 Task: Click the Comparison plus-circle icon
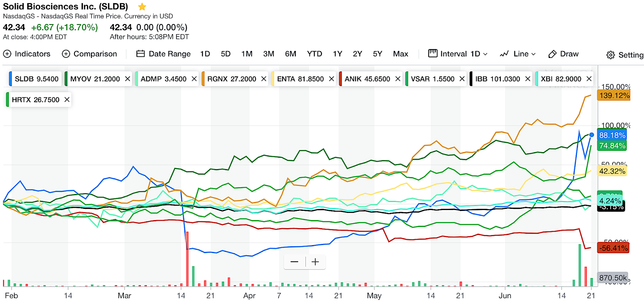(x=66, y=54)
